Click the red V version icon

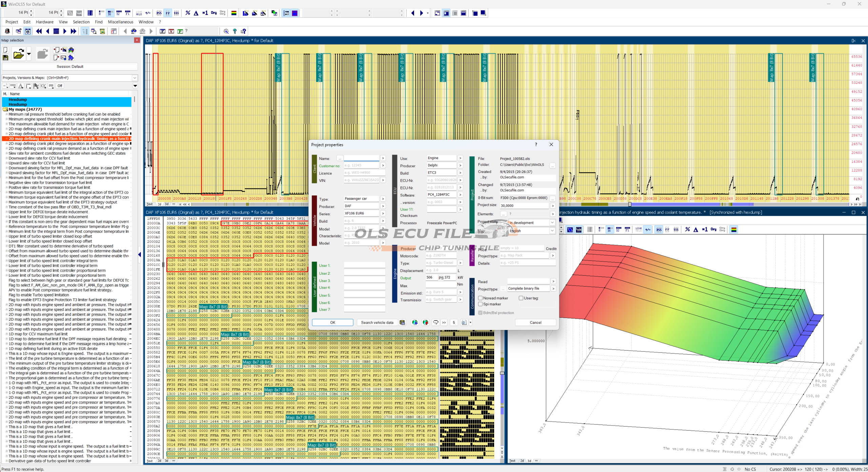pyautogui.click(x=171, y=31)
